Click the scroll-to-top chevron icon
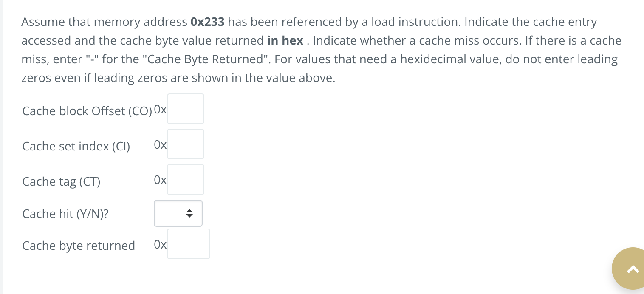The image size is (644, 294). tap(633, 268)
